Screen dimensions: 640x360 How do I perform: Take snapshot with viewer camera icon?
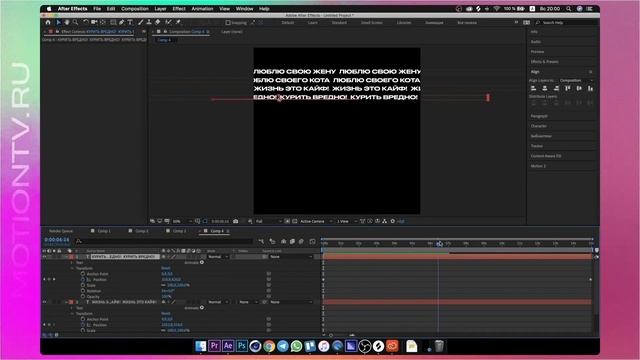tap(236, 221)
